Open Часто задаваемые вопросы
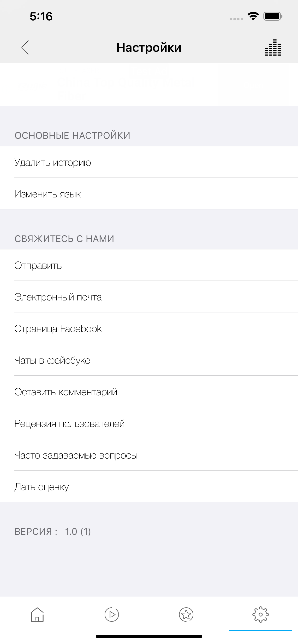The width and height of the screenshot is (298, 644). click(x=149, y=455)
